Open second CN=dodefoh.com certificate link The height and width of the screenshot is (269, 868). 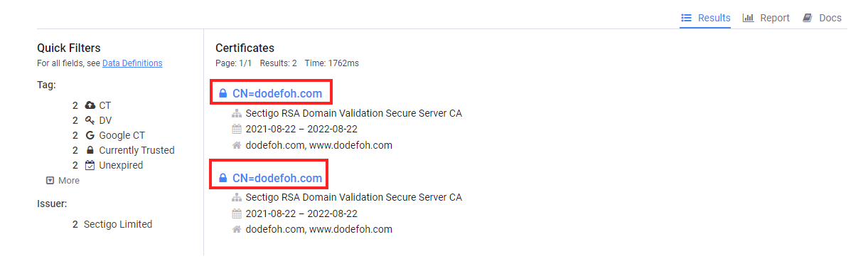[277, 178]
